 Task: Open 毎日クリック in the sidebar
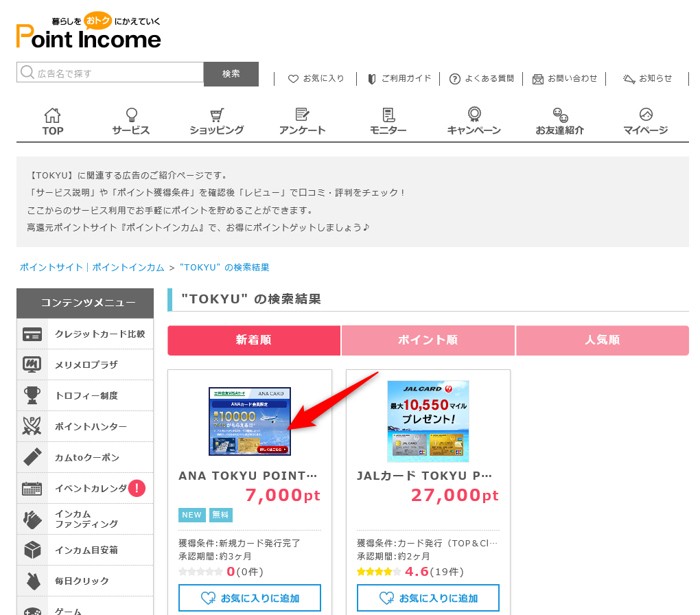(85, 581)
